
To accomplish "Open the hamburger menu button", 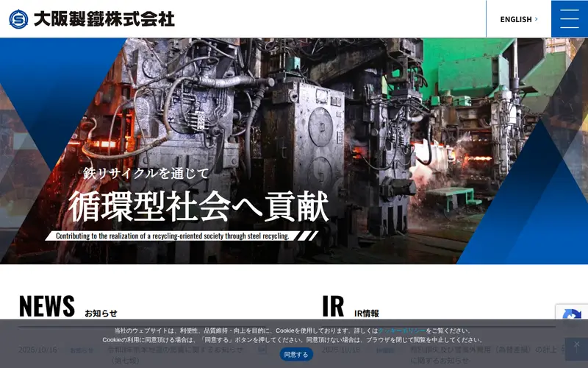I will [x=569, y=19].
